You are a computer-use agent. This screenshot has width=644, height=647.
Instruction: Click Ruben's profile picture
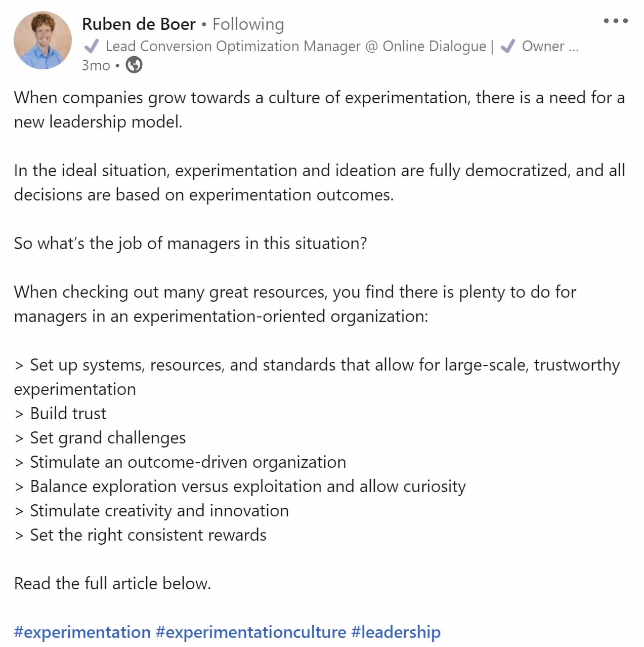pos(43,40)
